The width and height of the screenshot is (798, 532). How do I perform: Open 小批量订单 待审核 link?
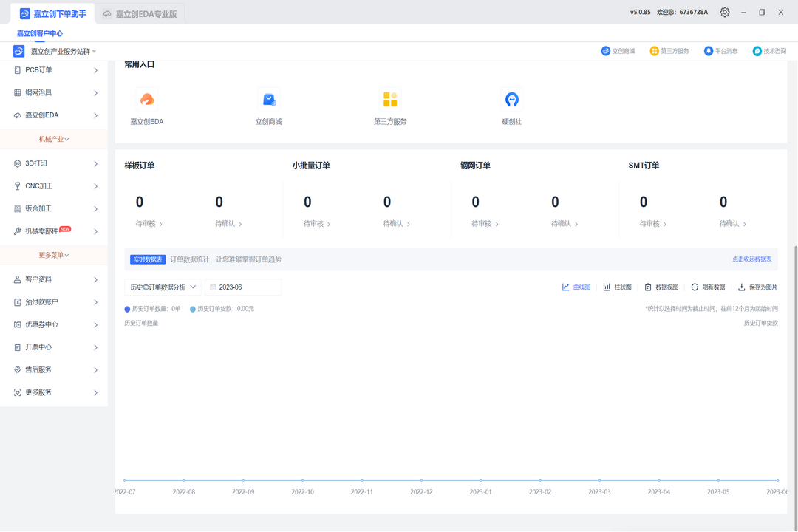(317, 223)
